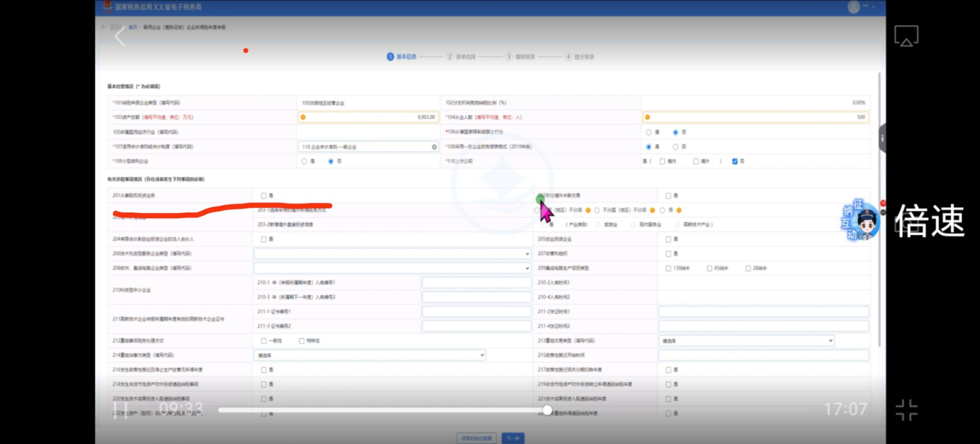Viewport: 980px width, 444px height.
Task: Click the blue 下一步 button
Action: tap(513, 438)
